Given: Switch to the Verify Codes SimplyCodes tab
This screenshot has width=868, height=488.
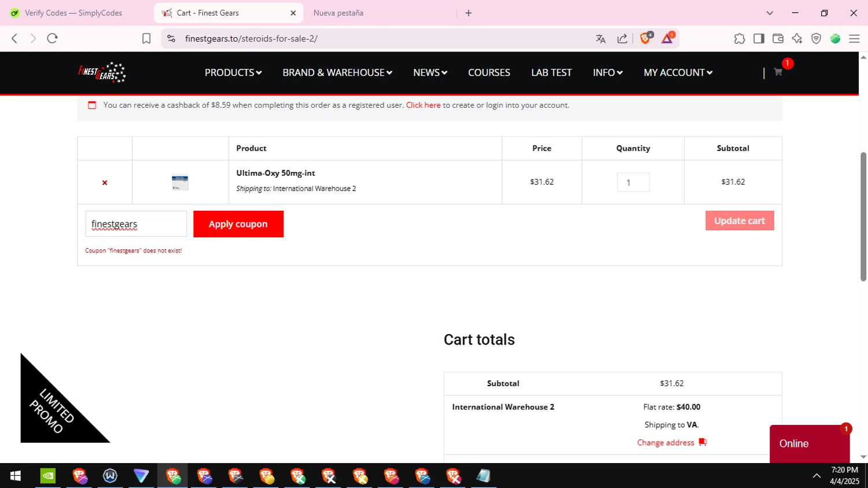Looking at the screenshot, I should (x=73, y=13).
